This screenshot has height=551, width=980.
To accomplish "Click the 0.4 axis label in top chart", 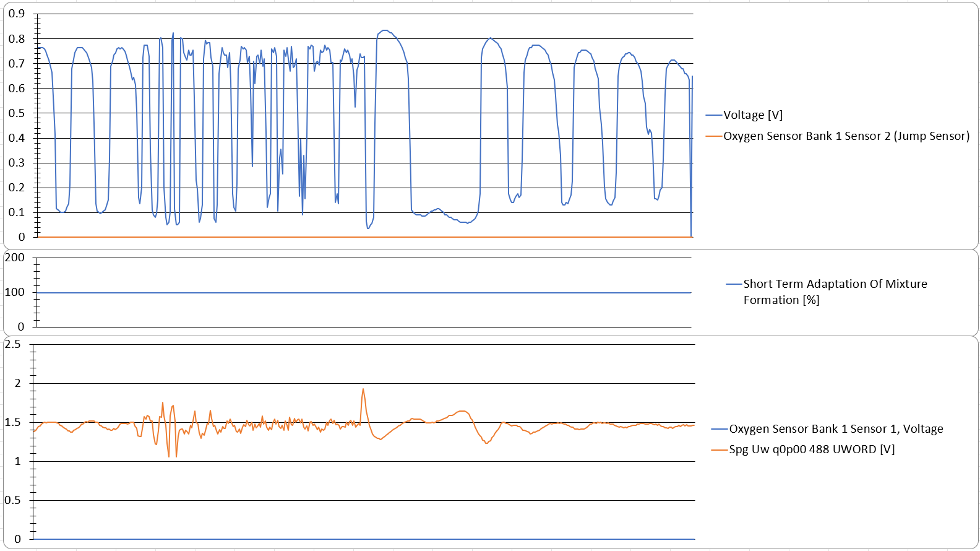I will click(17, 137).
